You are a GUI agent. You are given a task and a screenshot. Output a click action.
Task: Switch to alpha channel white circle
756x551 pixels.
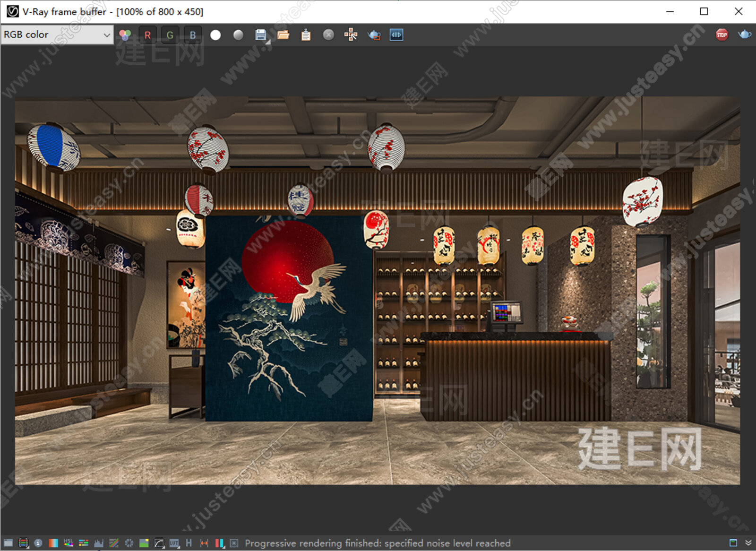coord(215,35)
